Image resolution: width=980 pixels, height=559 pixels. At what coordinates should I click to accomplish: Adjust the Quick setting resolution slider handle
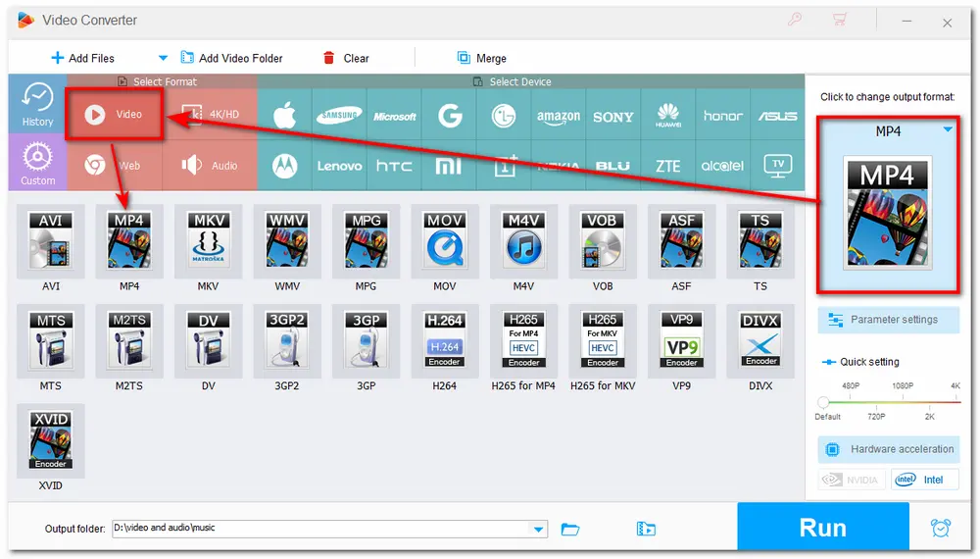[x=824, y=402]
